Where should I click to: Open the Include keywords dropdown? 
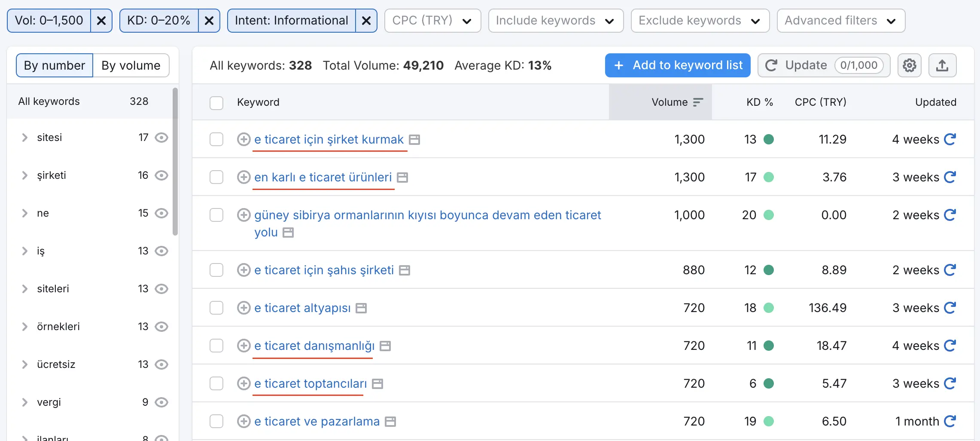click(x=556, y=21)
